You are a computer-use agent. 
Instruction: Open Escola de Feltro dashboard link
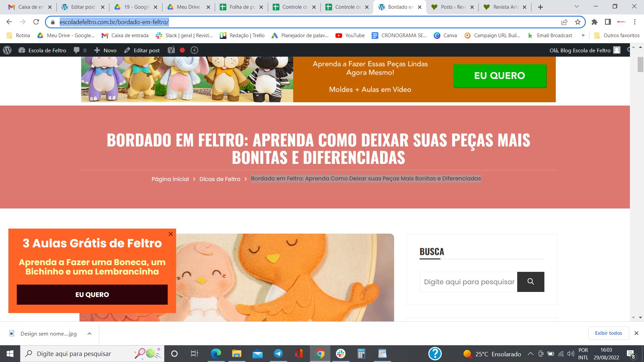pos(42,50)
